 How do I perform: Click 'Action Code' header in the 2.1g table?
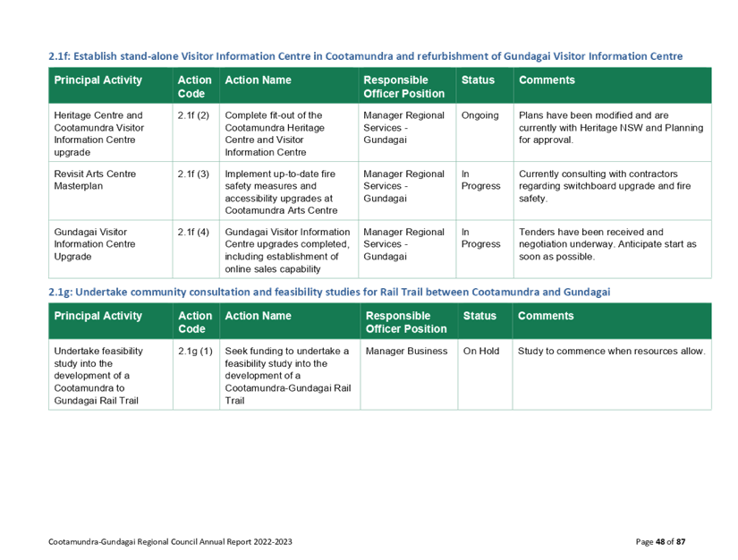(x=195, y=322)
